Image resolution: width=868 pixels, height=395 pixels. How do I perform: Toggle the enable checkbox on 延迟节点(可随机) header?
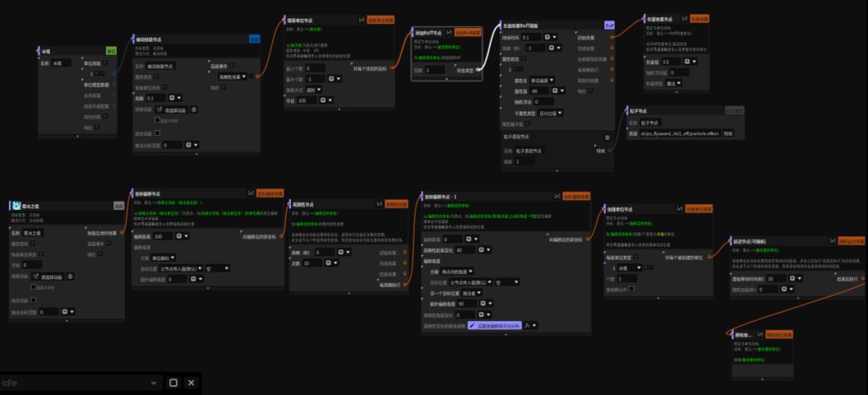click(833, 241)
